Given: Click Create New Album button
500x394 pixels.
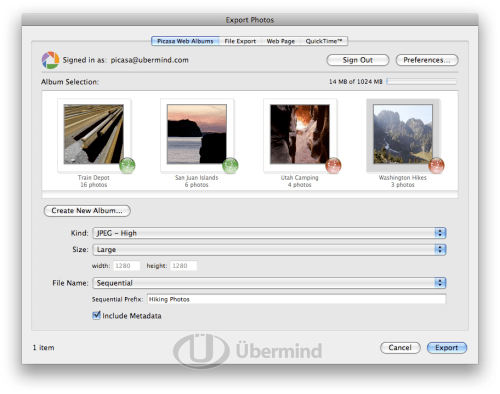Looking at the screenshot, I should pos(87,211).
